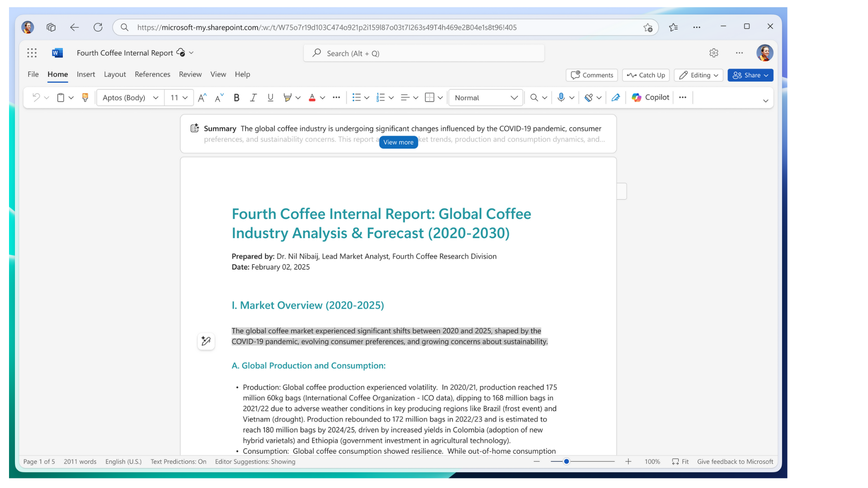This screenshot has width=868, height=488.
Task: Click the Editor pen icon in toolbar
Action: tap(615, 98)
